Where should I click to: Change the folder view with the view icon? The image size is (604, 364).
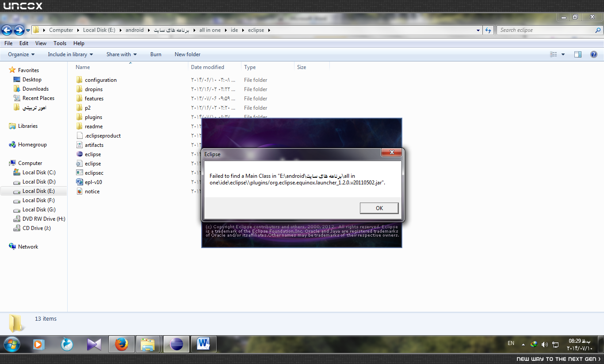coord(554,54)
